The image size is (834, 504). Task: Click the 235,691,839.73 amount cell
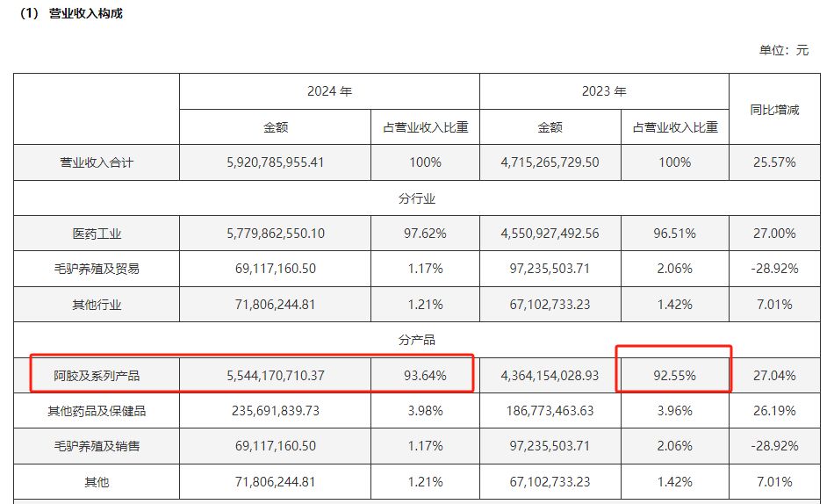(275, 411)
